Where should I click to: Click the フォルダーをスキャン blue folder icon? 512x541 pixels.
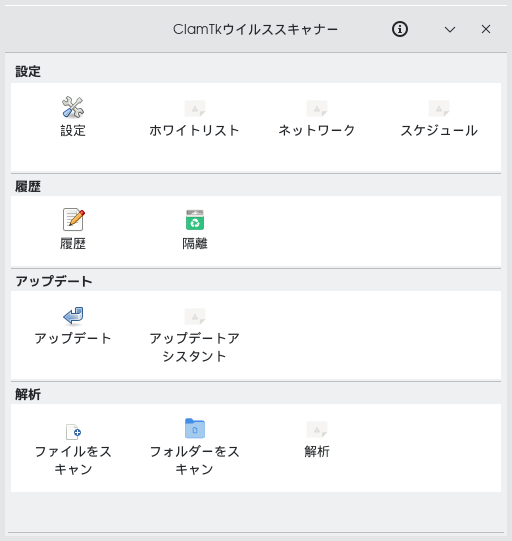tap(195, 428)
